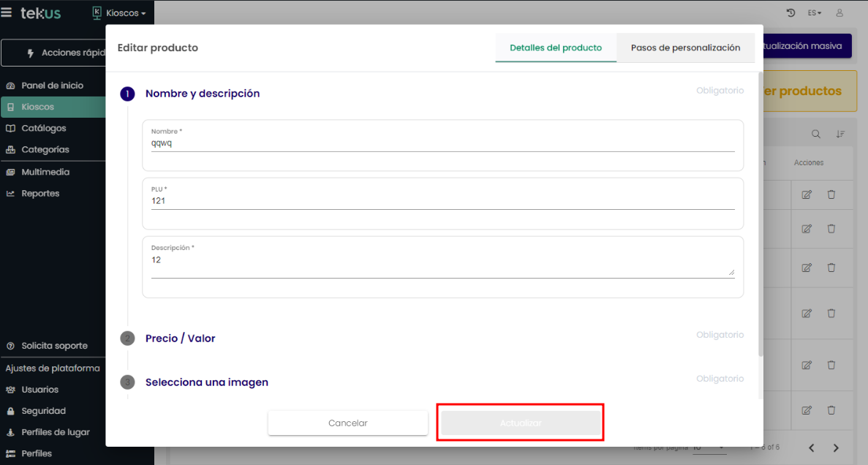Click the table sort icon
The width and height of the screenshot is (868, 465).
tap(840, 134)
